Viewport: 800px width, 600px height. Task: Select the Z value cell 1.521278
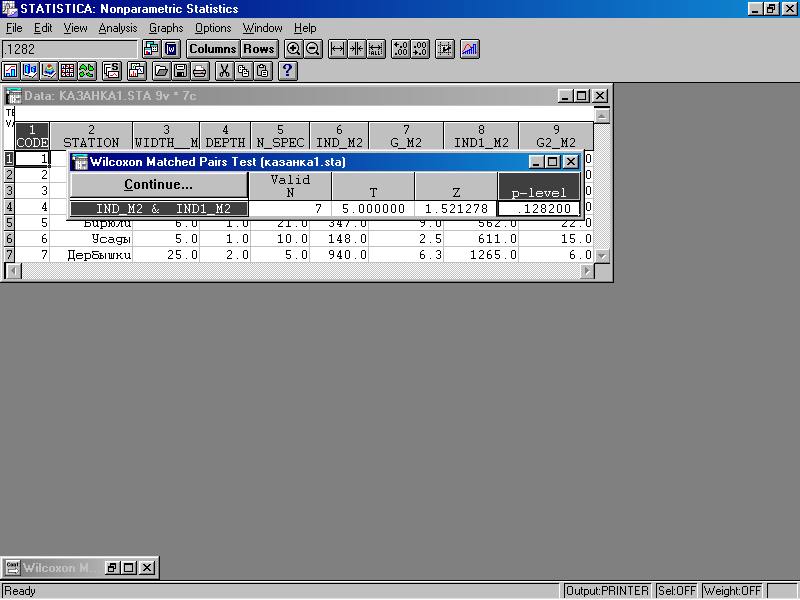456,208
